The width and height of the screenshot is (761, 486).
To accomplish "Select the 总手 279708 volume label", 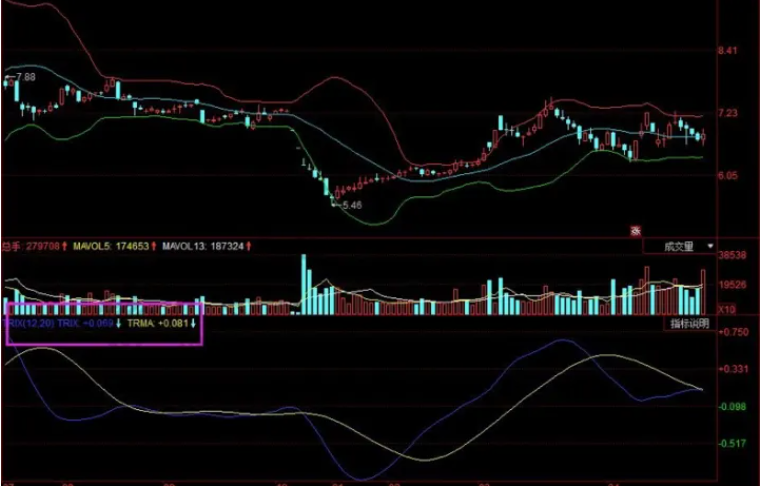I will 34,247.
